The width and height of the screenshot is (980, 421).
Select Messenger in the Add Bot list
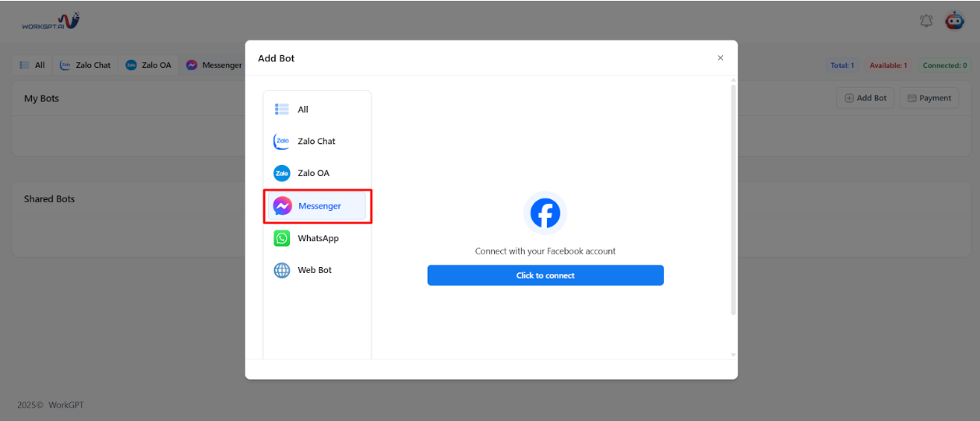coord(317,206)
